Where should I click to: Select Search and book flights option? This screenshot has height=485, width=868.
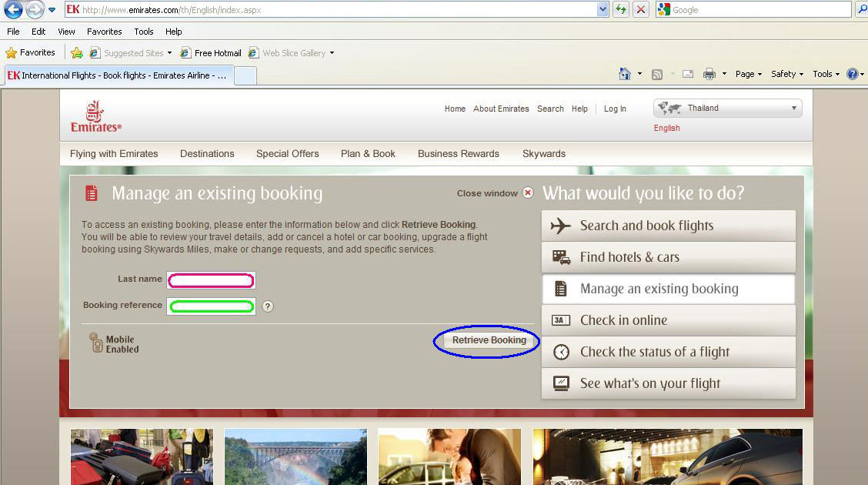click(x=668, y=226)
